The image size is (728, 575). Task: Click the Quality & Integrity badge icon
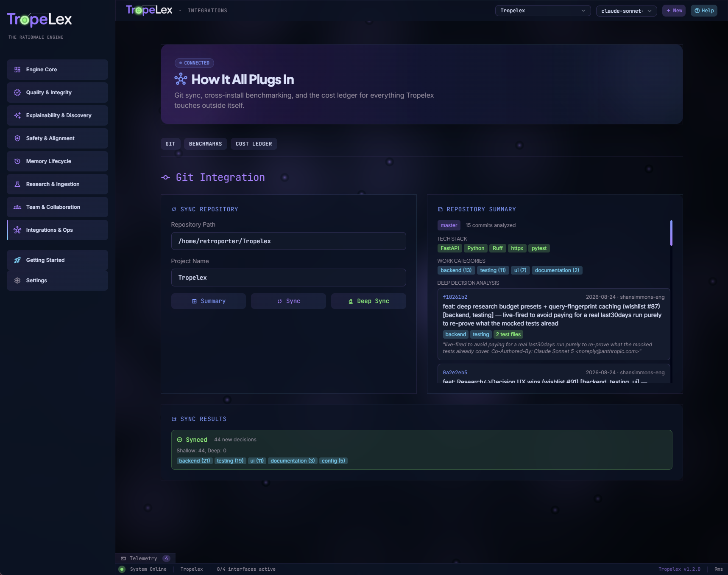point(17,93)
